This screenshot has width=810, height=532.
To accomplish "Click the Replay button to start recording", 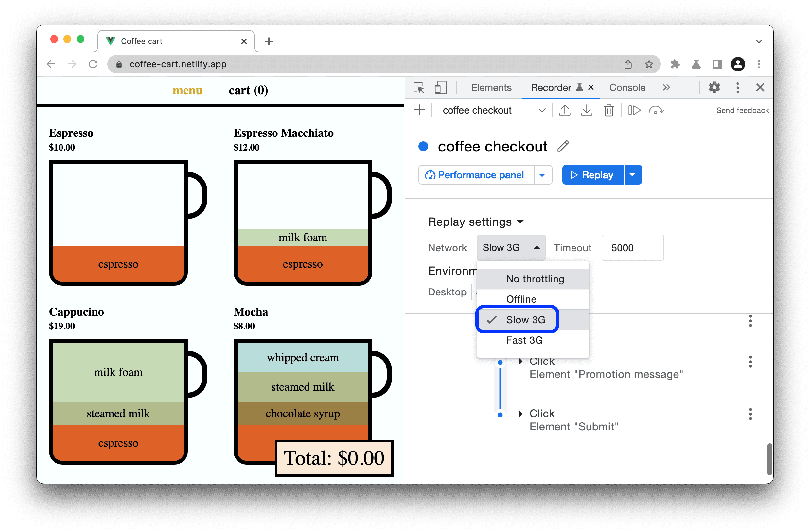I will [593, 175].
